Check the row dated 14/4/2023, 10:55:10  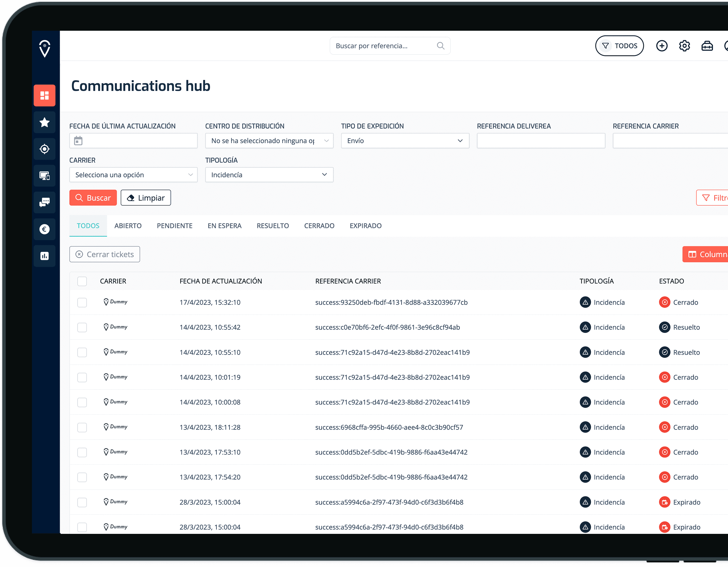[82, 352]
